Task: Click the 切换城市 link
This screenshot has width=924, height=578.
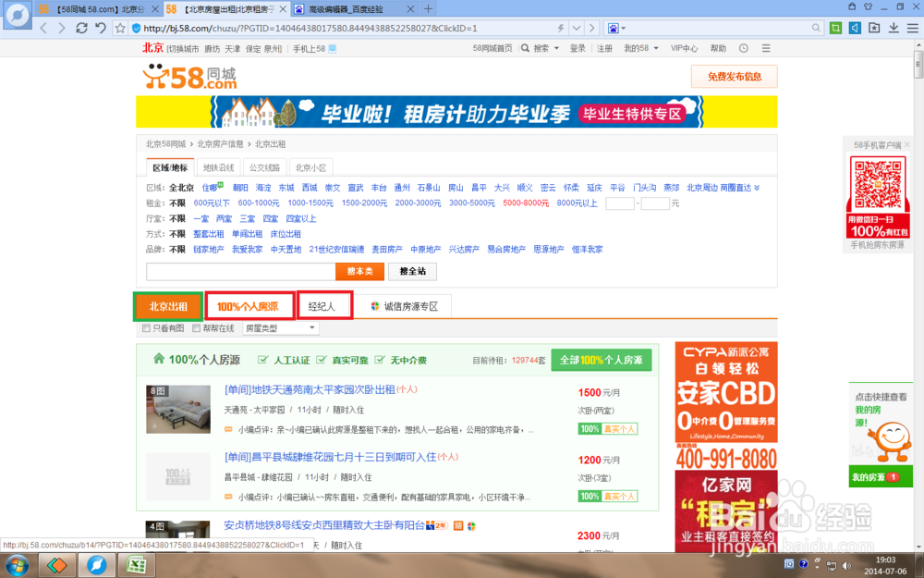Action: point(183,48)
